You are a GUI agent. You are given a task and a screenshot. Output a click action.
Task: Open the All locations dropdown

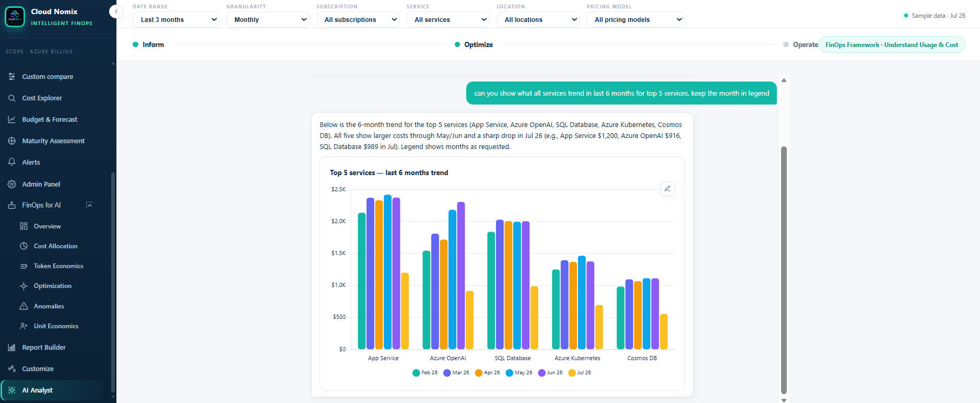click(538, 19)
